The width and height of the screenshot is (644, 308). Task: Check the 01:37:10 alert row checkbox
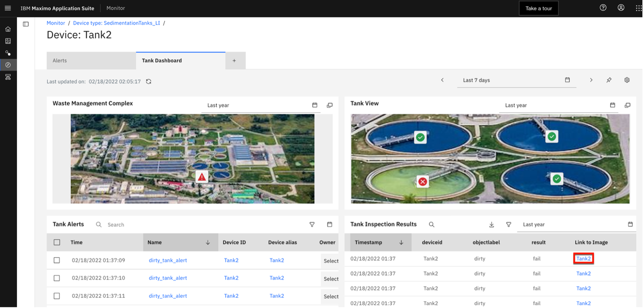[57, 278]
